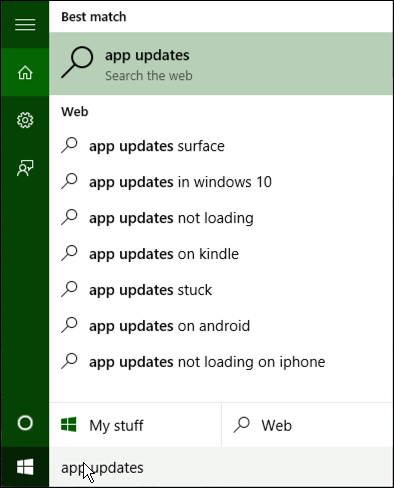The image size is (394, 488).
Task: Click the Cortana circle icon
Action: 25,423
